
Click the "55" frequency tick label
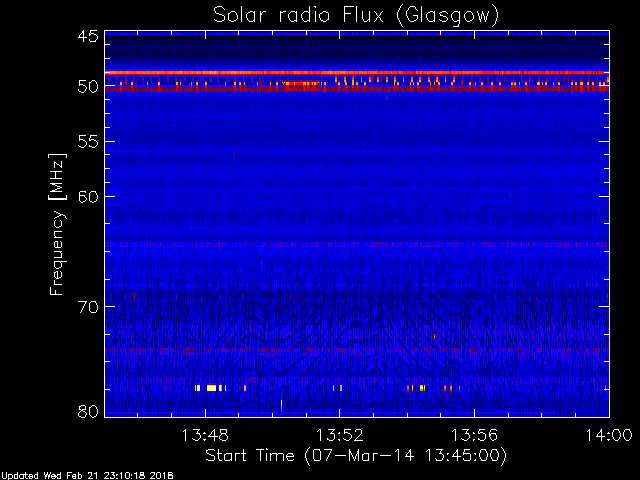point(88,142)
